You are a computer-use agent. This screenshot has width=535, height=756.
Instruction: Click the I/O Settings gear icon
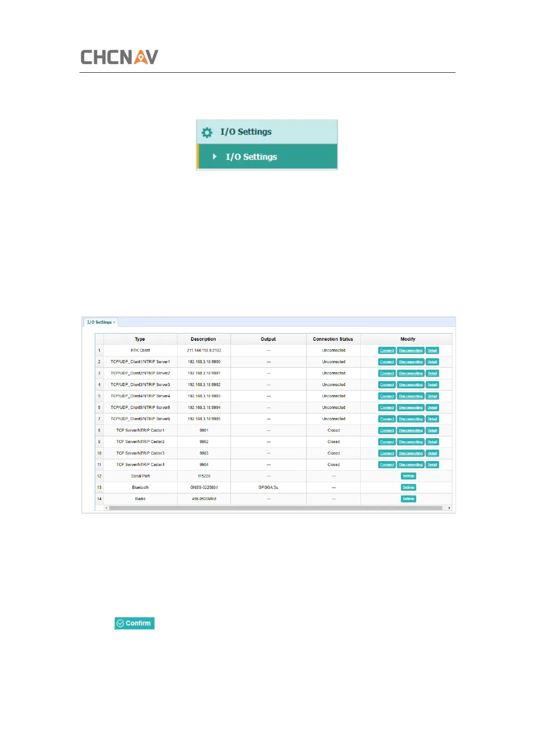(207, 132)
